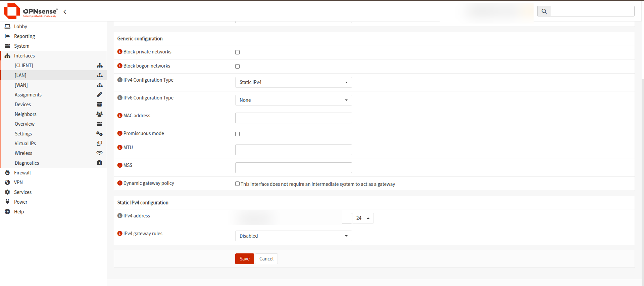Click the archive icon beside Devices
The height and width of the screenshot is (286, 644).
coord(99,105)
